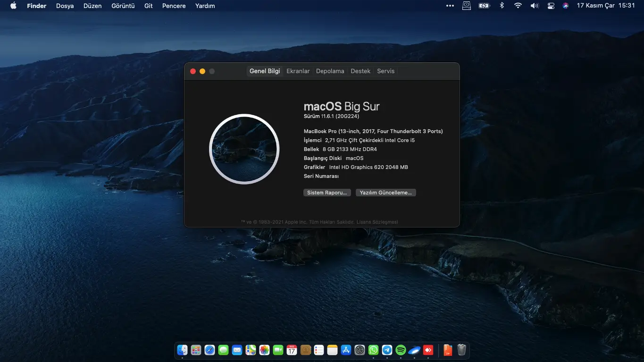Launch Spotify from the Dock
Screen dimensions: 644x362
click(401, 350)
